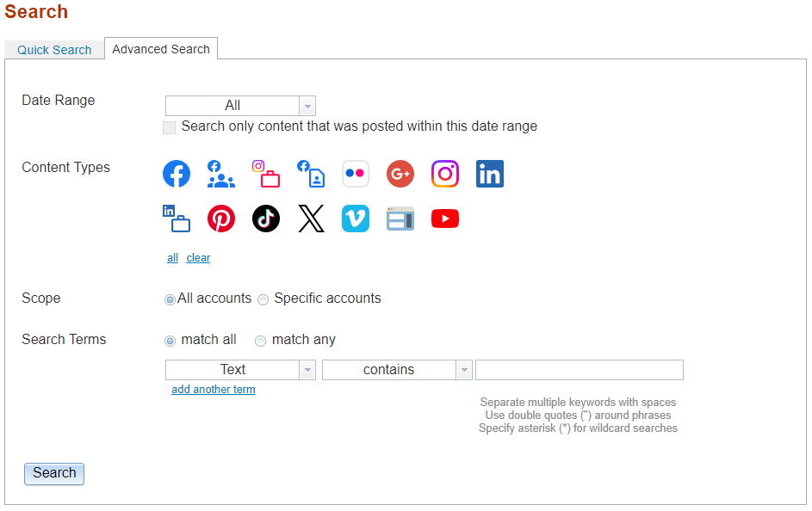Open the Date Range dropdown showing All

240,106
